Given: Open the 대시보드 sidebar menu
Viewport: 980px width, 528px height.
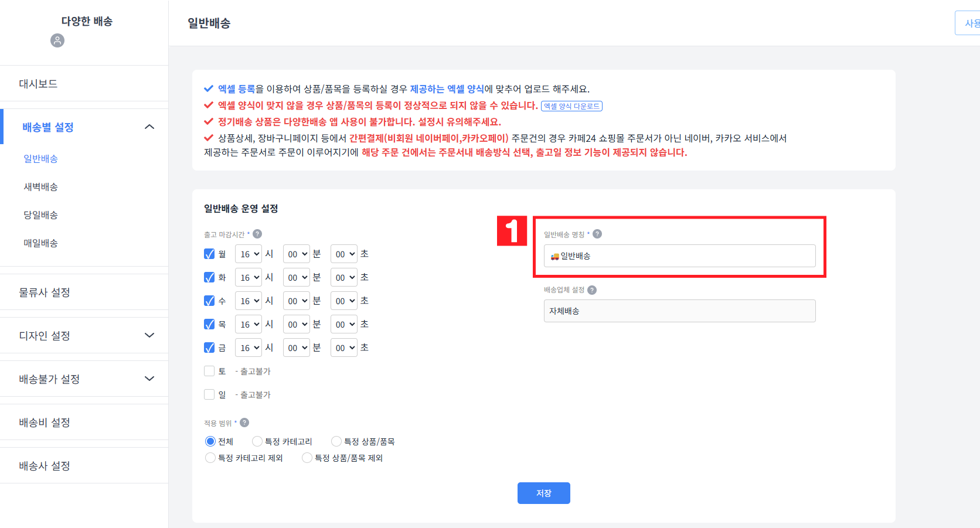Looking at the screenshot, I should tap(38, 83).
